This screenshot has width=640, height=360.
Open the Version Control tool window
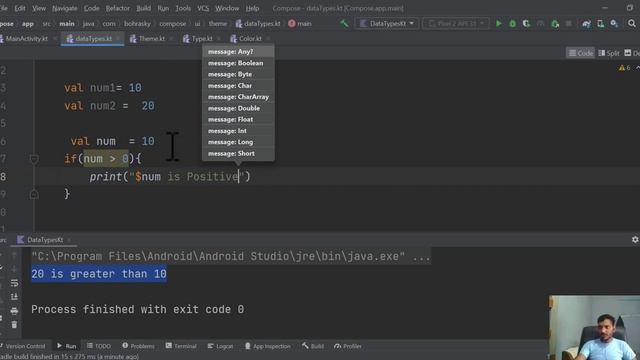point(24,346)
